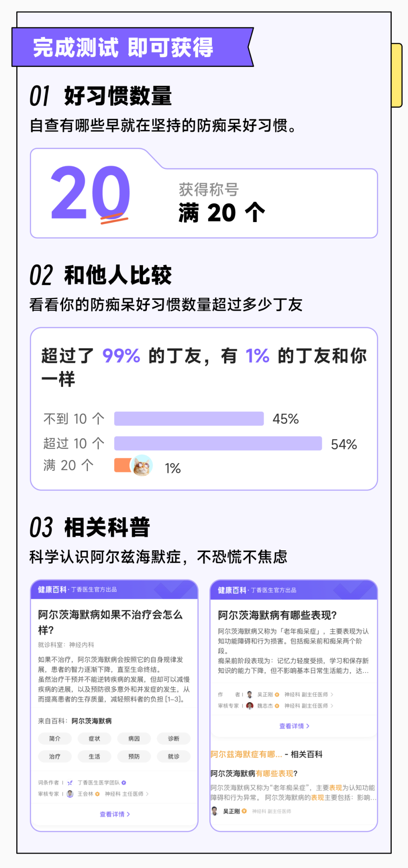
Task: Expand 王会林 神经科 主任医师 chevron
Action: (x=147, y=794)
